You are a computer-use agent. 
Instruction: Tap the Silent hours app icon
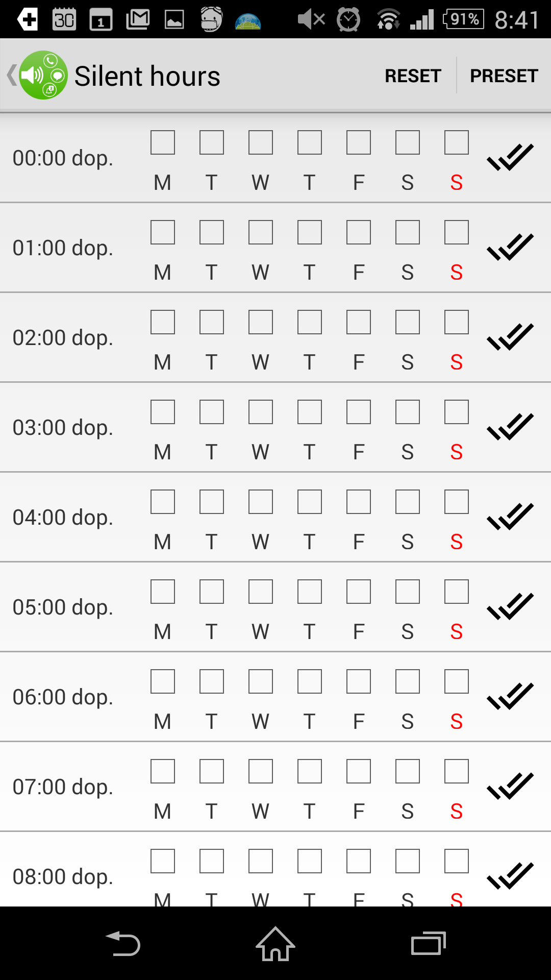coord(43,76)
